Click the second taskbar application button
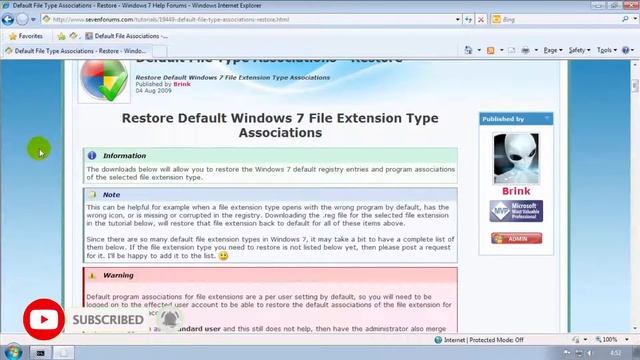This screenshot has width=640, height=360. click(x=64, y=353)
